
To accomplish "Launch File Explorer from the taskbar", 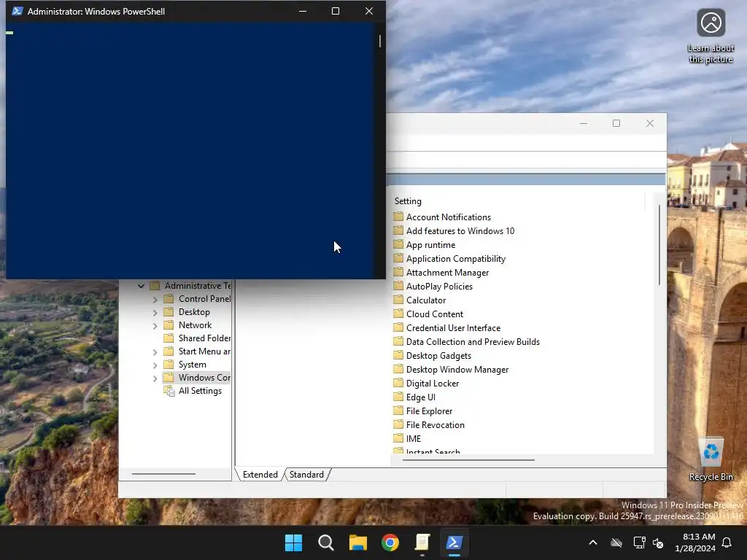I will (357, 542).
